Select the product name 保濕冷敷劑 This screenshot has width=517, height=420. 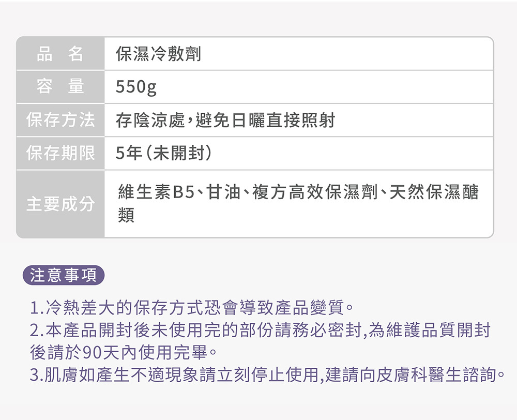point(158,54)
